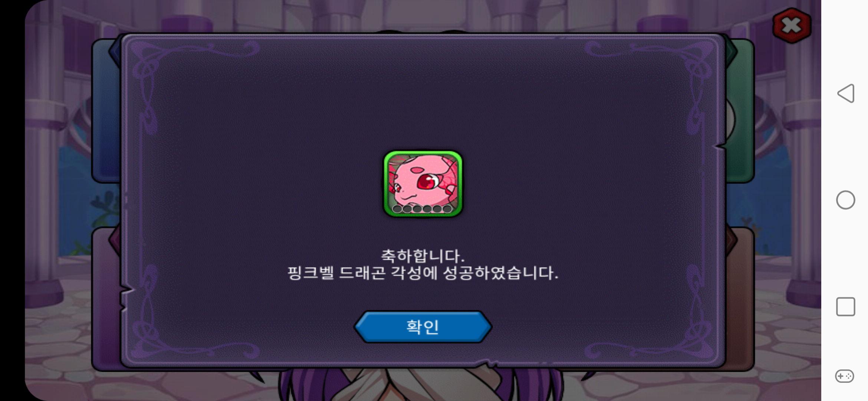Viewport: 868px width, 401px height.
Task: Tap the 축하합니다 congratulation text
Action: point(423,256)
